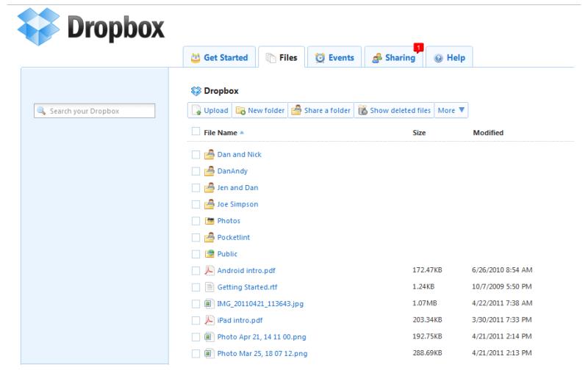Image resolution: width=588 pixels, height=370 pixels.
Task: Click the Files tab pages icon
Action: tap(270, 58)
